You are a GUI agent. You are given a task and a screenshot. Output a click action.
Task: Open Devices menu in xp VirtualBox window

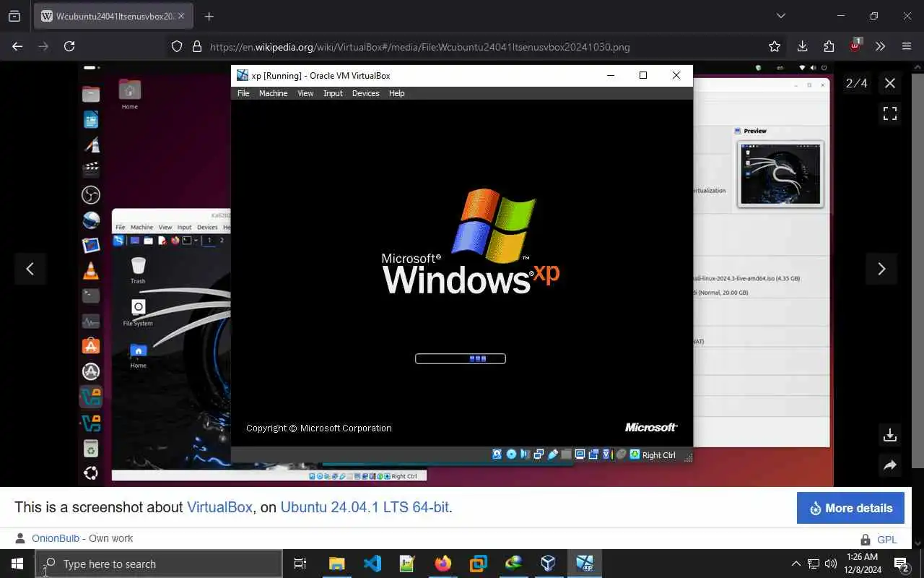365,93
